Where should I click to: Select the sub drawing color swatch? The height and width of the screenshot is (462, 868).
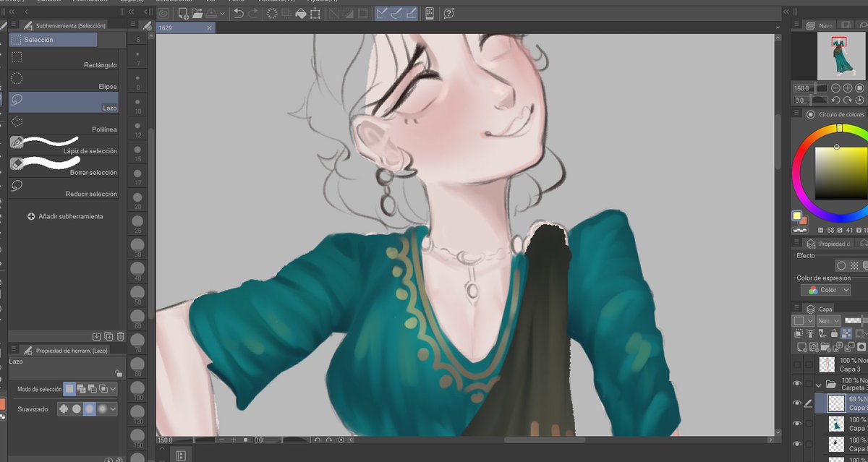coord(803,220)
